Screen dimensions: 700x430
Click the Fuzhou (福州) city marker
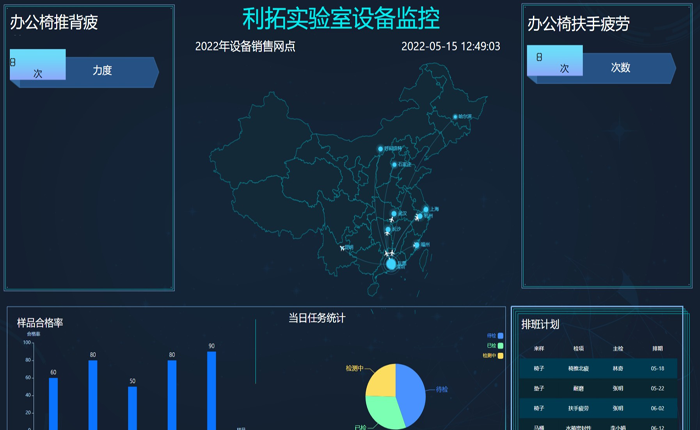coord(418,244)
